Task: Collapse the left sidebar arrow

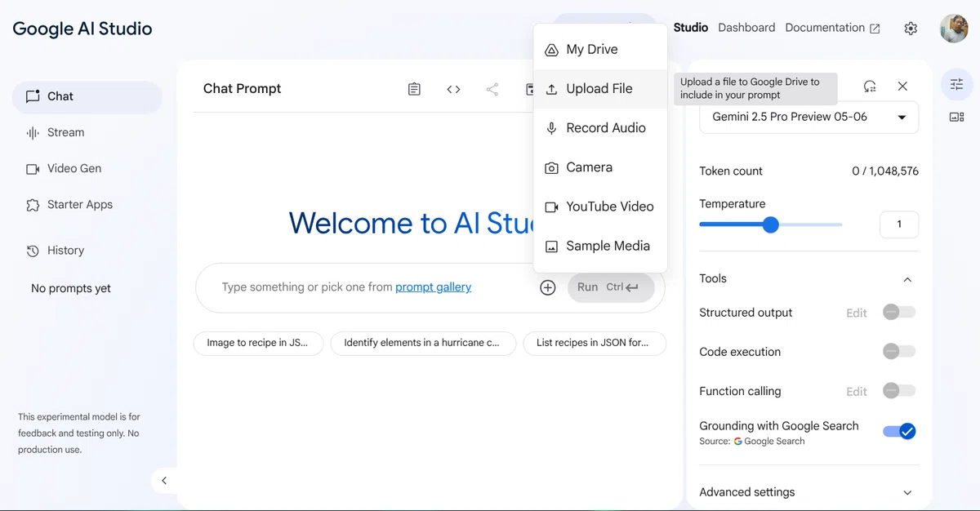Action: pos(164,481)
